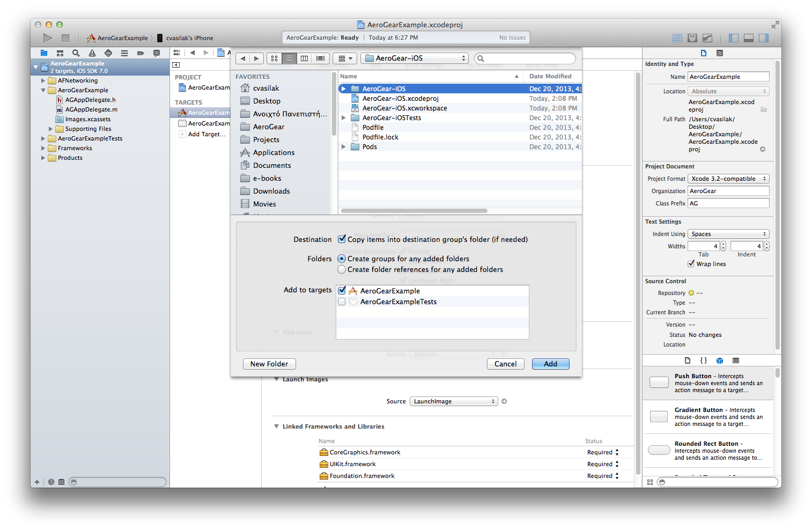
Task: Uncheck the AeroGearExample target checkbox
Action: click(342, 291)
